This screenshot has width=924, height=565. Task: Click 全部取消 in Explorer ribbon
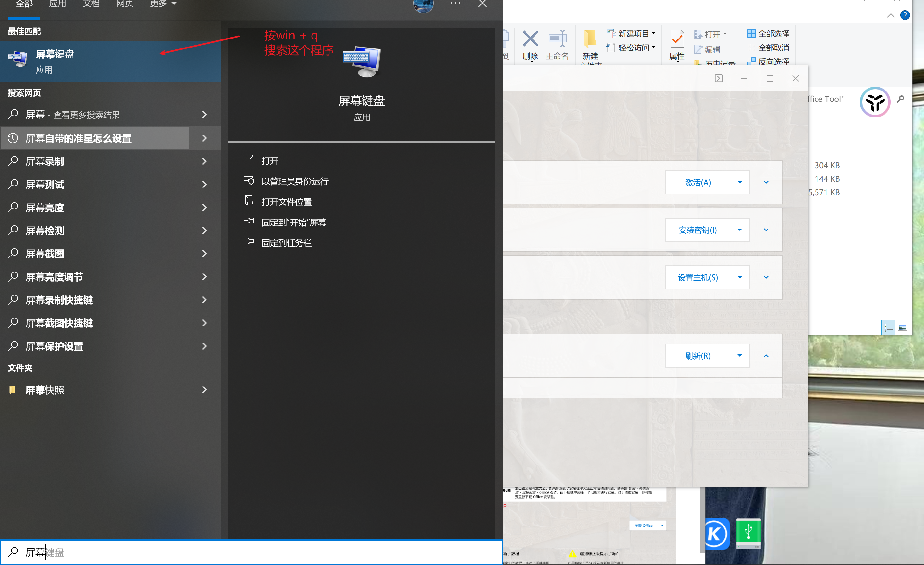tap(768, 48)
